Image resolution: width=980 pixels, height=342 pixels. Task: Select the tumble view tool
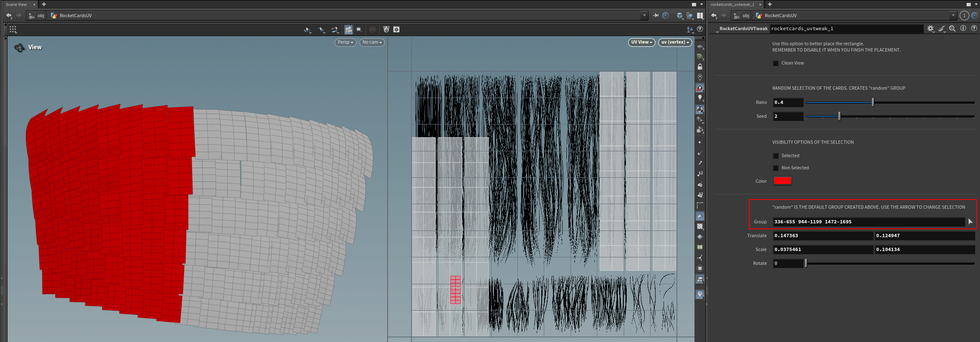coord(308,29)
